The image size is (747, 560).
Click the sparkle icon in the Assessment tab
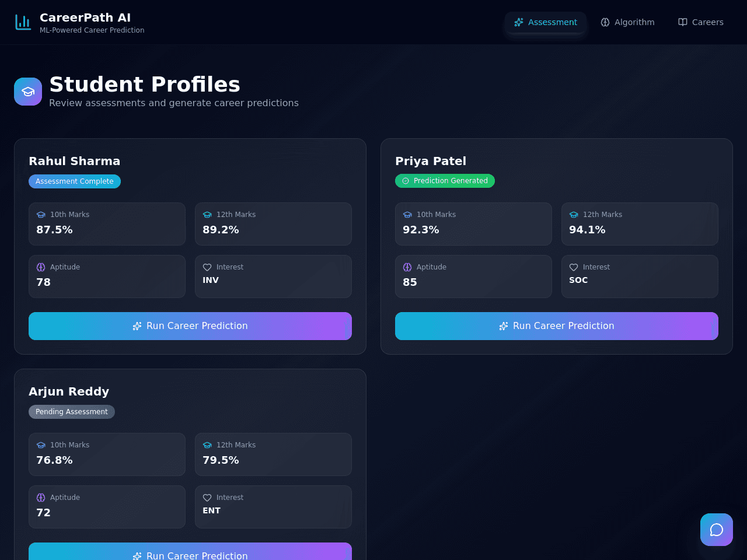518,22
